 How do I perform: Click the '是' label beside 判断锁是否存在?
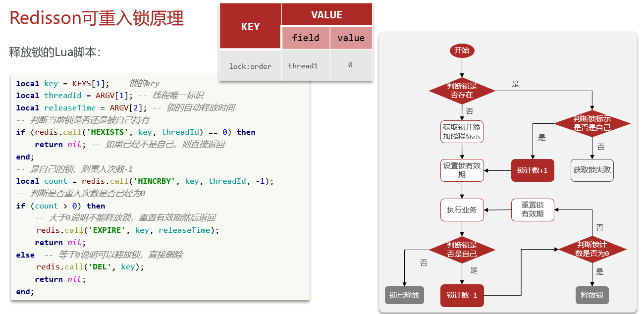(x=516, y=85)
